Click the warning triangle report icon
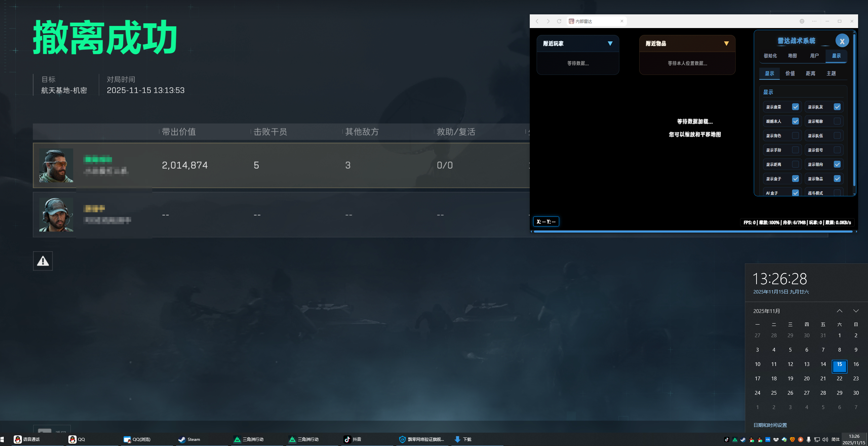The width and height of the screenshot is (868, 446). tap(43, 261)
